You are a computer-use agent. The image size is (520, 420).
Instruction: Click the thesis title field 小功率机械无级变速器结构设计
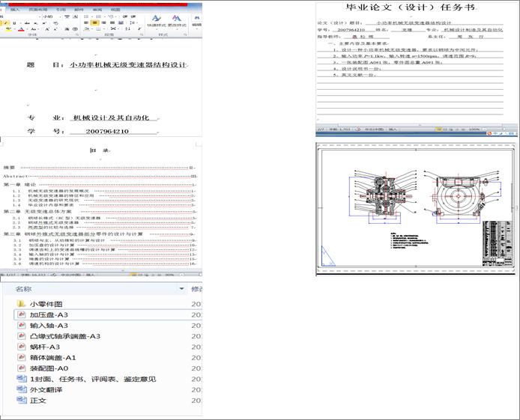click(128, 64)
